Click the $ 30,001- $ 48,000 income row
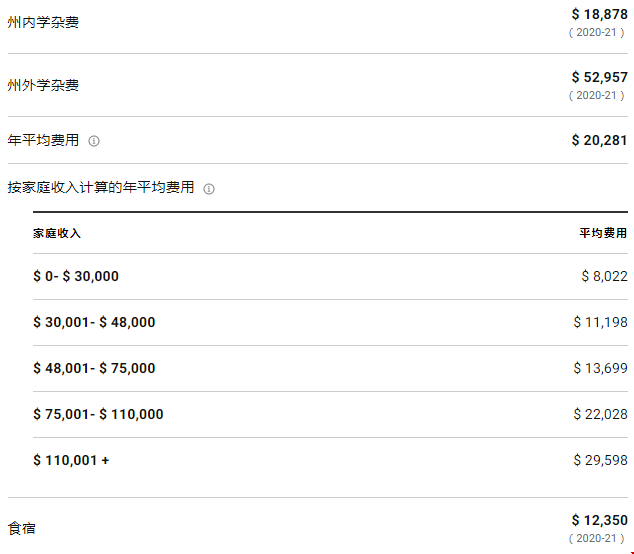The width and height of the screenshot is (634, 554). [x=330, y=323]
